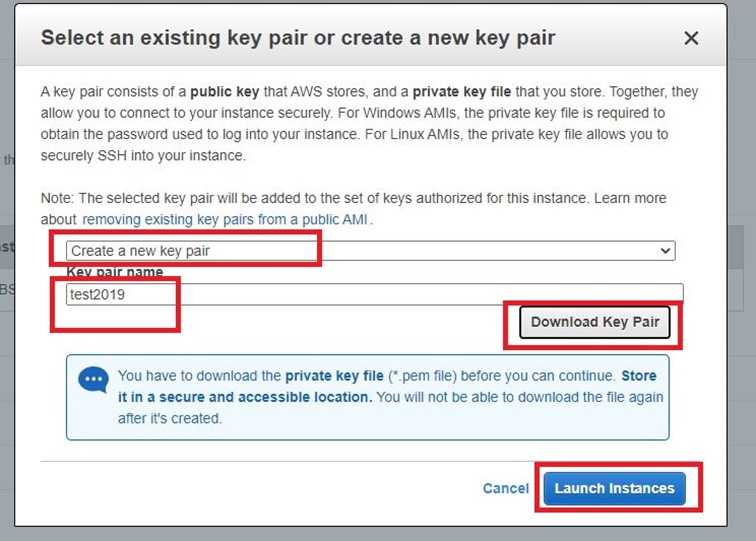
Task: Click bold "public key" in the description paragraph
Action: tap(225, 92)
